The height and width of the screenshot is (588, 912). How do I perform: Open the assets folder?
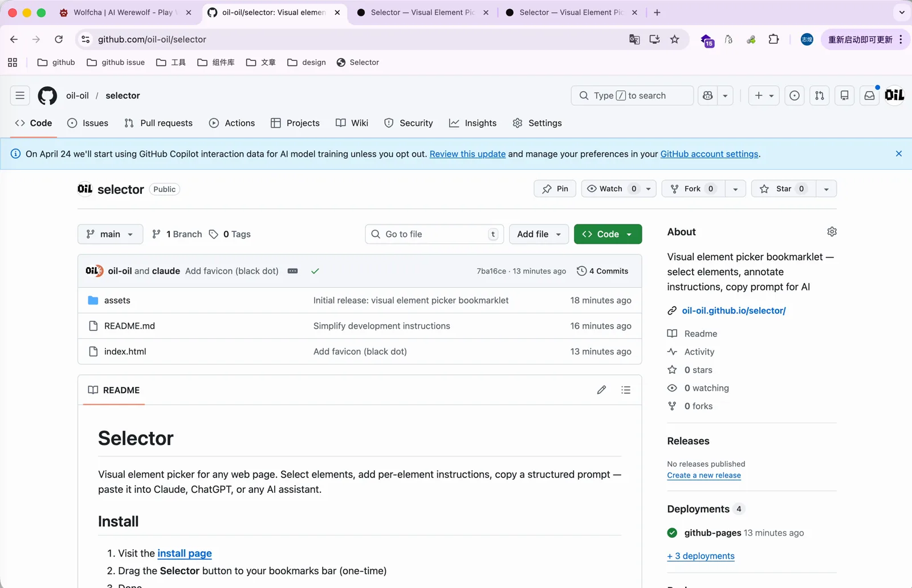pos(117,300)
